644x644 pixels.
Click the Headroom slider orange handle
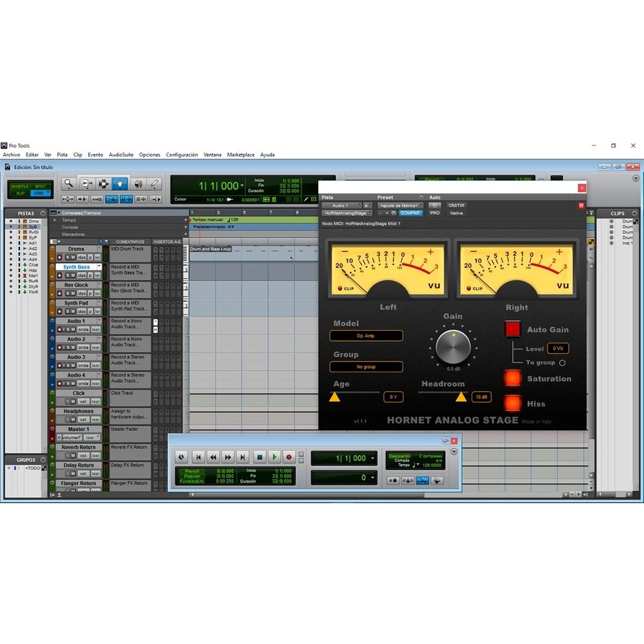point(461,396)
